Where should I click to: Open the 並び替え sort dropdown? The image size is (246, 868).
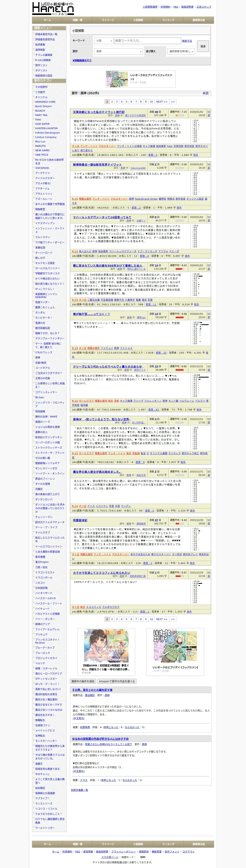181,52
